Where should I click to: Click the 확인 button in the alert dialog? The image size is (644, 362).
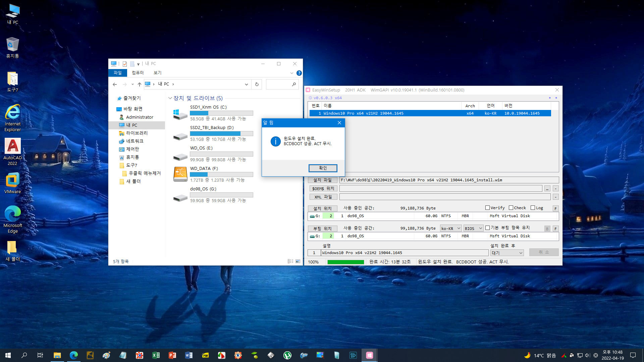[323, 168]
